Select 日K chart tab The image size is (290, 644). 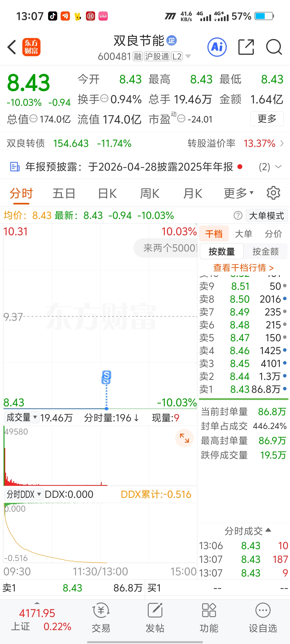pos(107,193)
